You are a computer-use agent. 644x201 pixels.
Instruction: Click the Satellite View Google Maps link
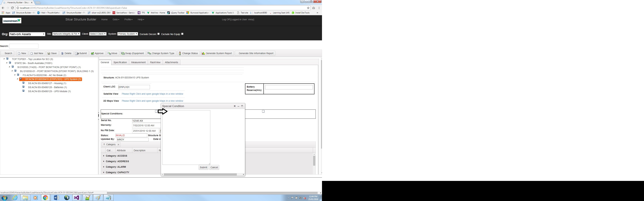pyautogui.click(x=152, y=94)
